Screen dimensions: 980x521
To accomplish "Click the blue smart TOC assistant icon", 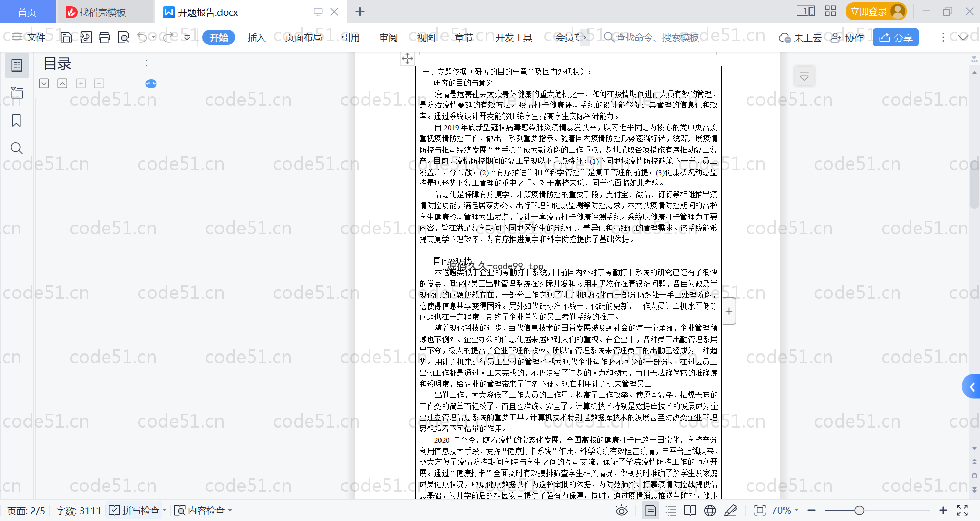I will (x=151, y=84).
